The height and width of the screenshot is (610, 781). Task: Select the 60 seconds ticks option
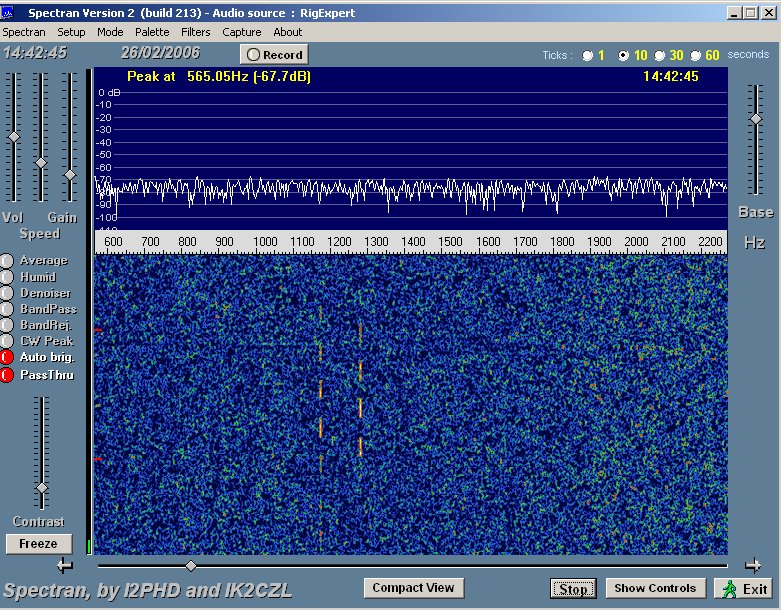[x=697, y=55]
